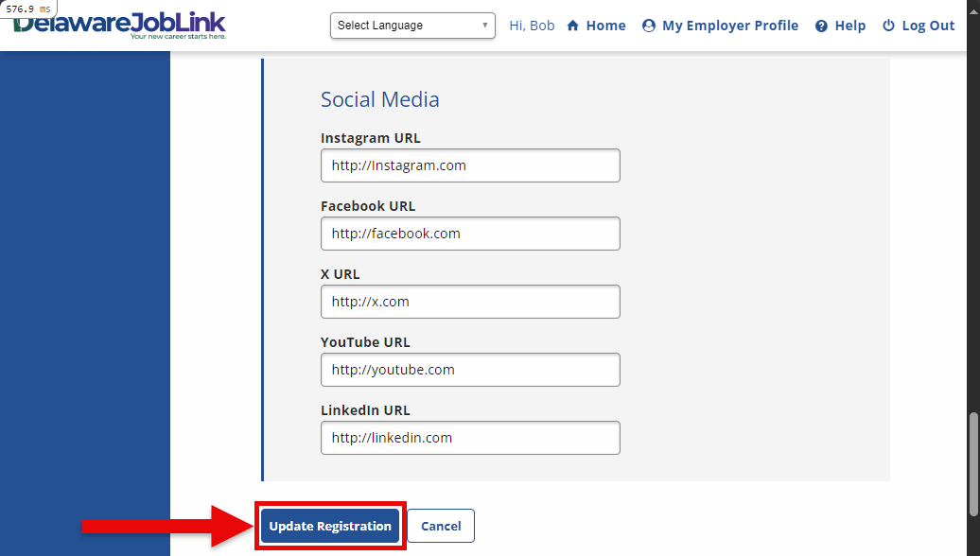Screen dimensions: 980x556
Task: Go to the Home text link
Action: 605,26
